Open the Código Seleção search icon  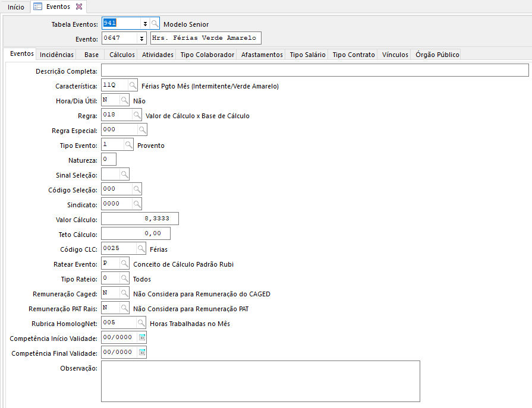click(x=137, y=189)
